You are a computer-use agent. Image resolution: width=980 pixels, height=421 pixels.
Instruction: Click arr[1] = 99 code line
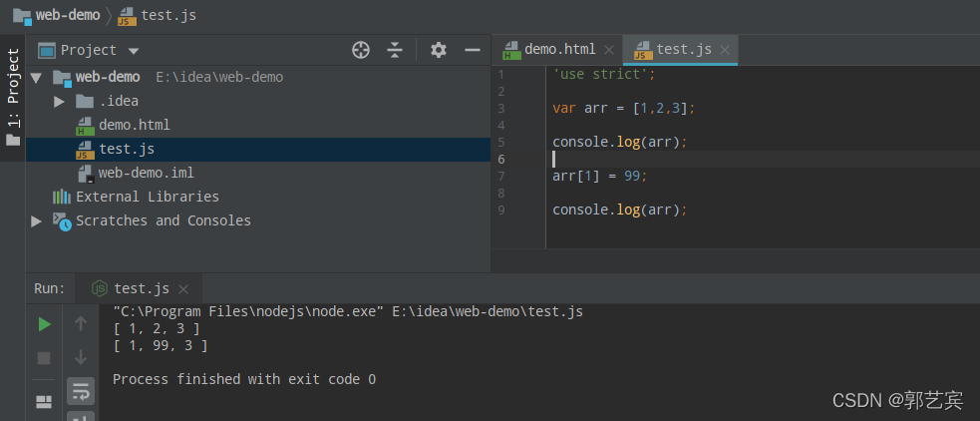point(600,176)
